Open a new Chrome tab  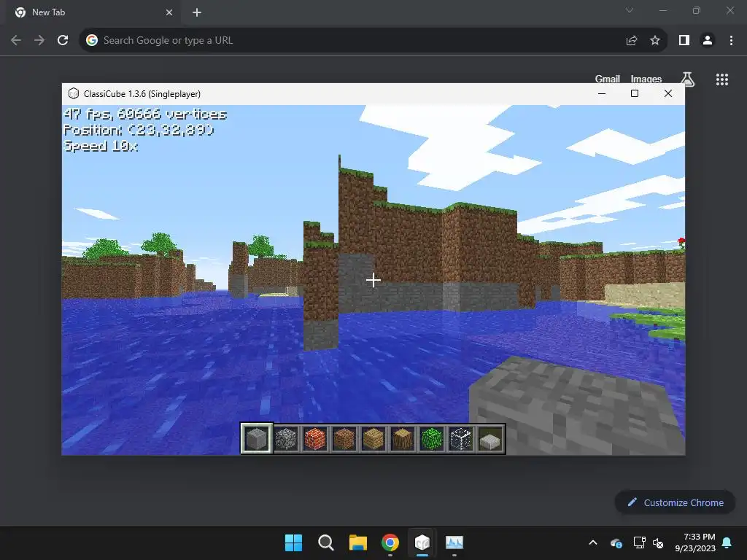click(x=197, y=12)
